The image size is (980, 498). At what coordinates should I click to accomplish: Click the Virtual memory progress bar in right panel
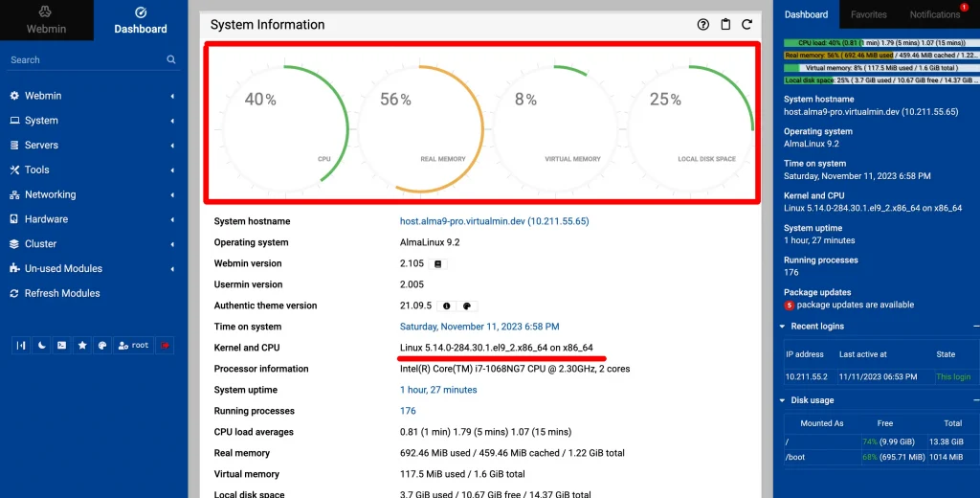[881, 68]
